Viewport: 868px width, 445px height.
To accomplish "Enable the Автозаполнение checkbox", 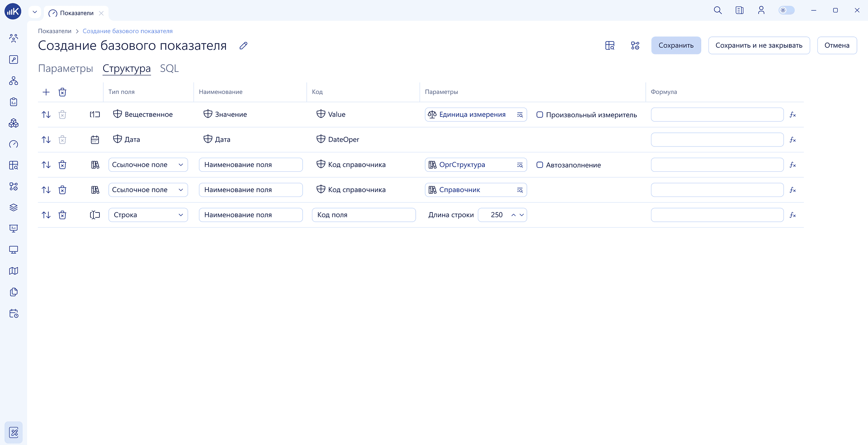I will (x=540, y=165).
